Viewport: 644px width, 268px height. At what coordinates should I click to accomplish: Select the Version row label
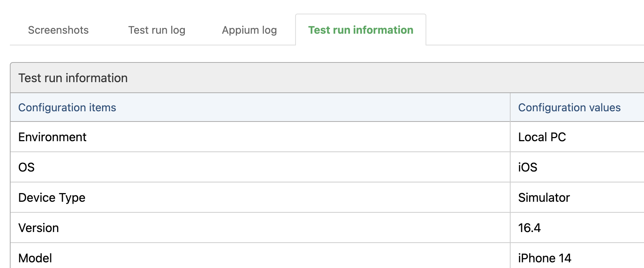(39, 228)
